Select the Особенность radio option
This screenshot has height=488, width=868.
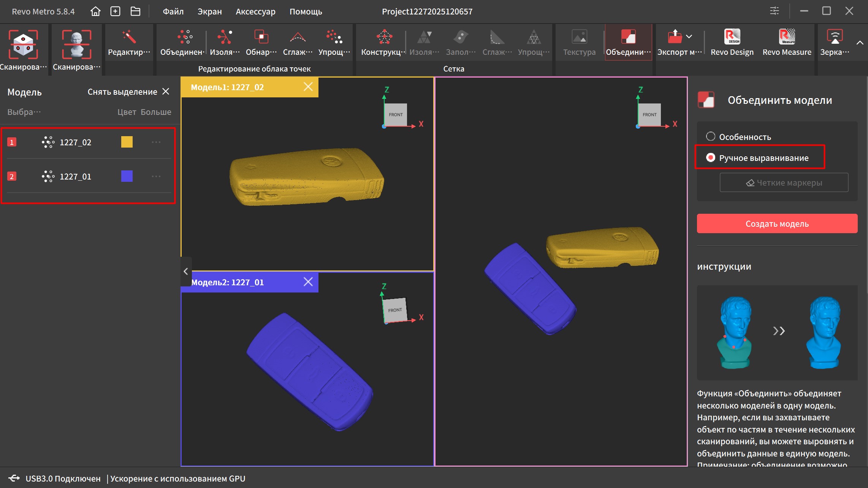tap(710, 137)
